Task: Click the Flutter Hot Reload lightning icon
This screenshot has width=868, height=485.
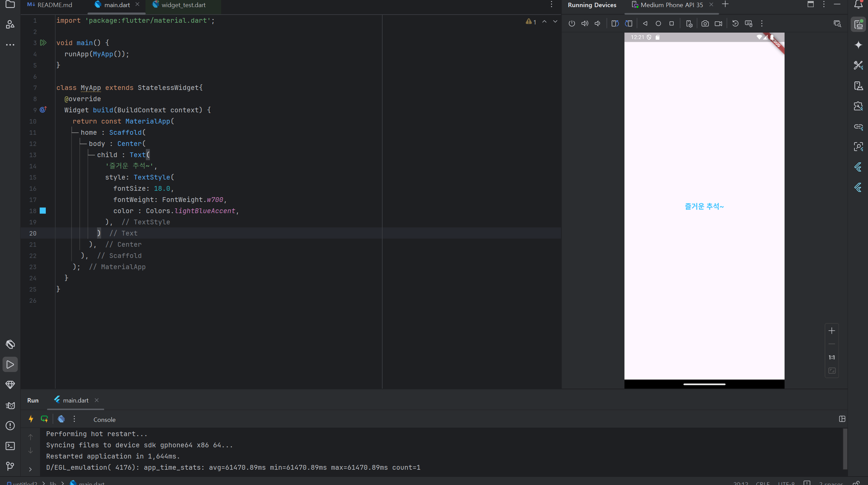Action: tap(31, 419)
